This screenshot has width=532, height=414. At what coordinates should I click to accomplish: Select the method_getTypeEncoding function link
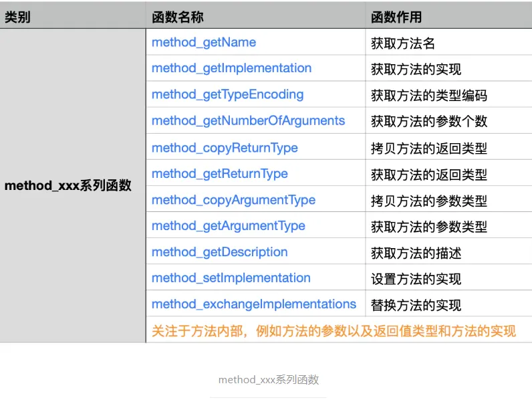point(227,94)
